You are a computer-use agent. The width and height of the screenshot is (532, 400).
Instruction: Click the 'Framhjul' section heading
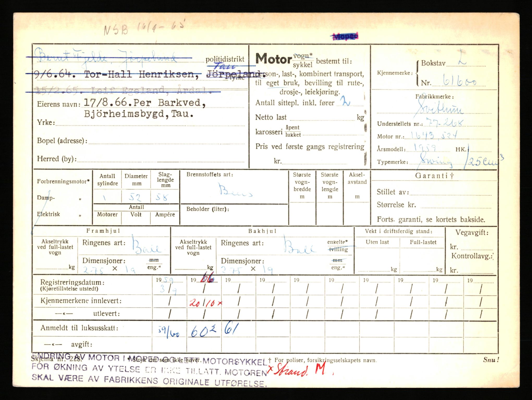click(x=103, y=231)
